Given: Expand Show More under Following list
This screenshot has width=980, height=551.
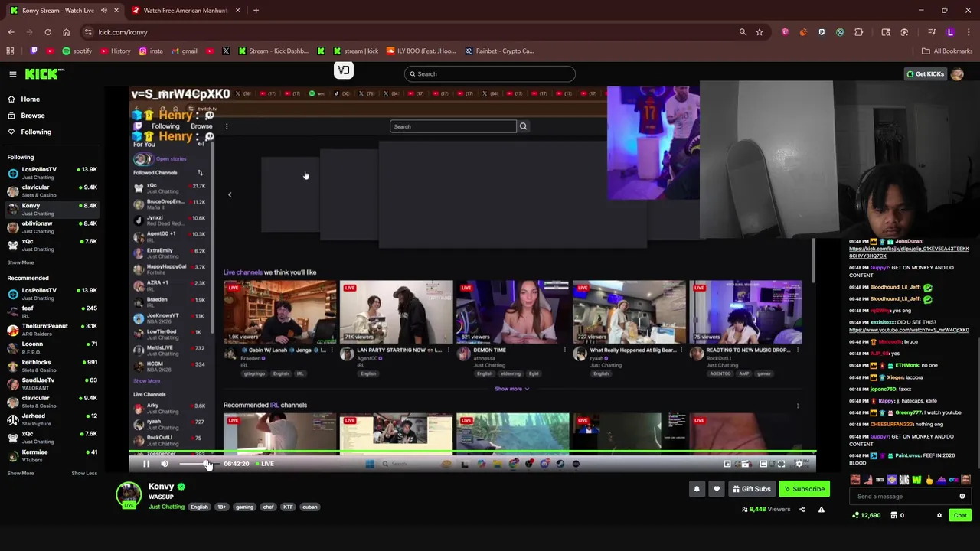Looking at the screenshot, I should coord(21,262).
